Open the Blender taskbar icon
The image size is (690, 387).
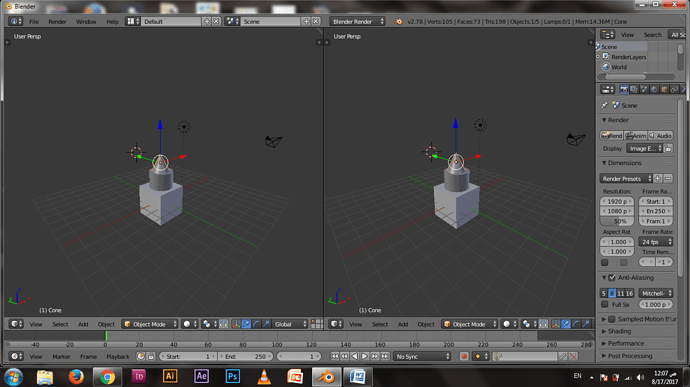click(326, 377)
